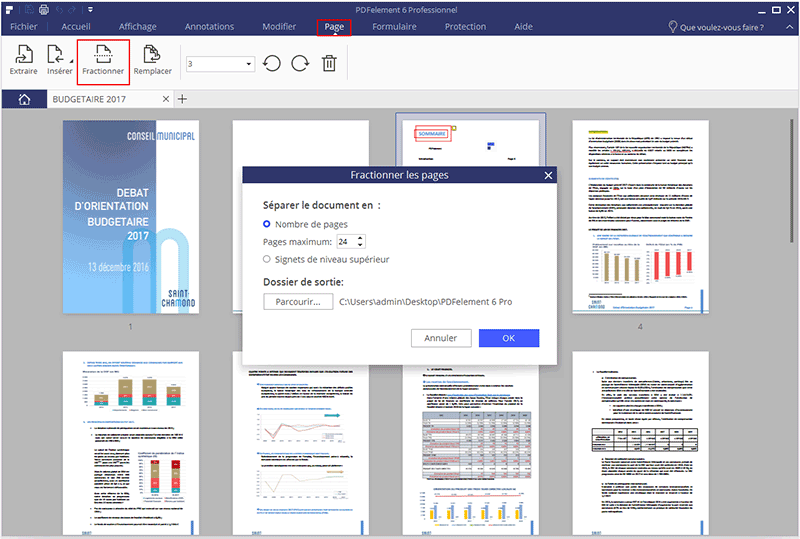Image resolution: width=800 pixels, height=539 pixels.
Task: Add a new document tab
Action: [x=182, y=99]
